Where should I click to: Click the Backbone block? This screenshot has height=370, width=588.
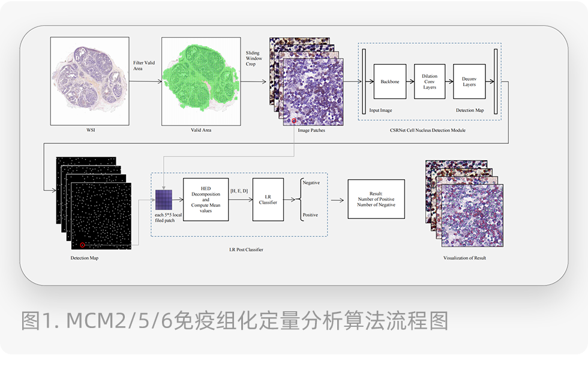[x=390, y=82]
